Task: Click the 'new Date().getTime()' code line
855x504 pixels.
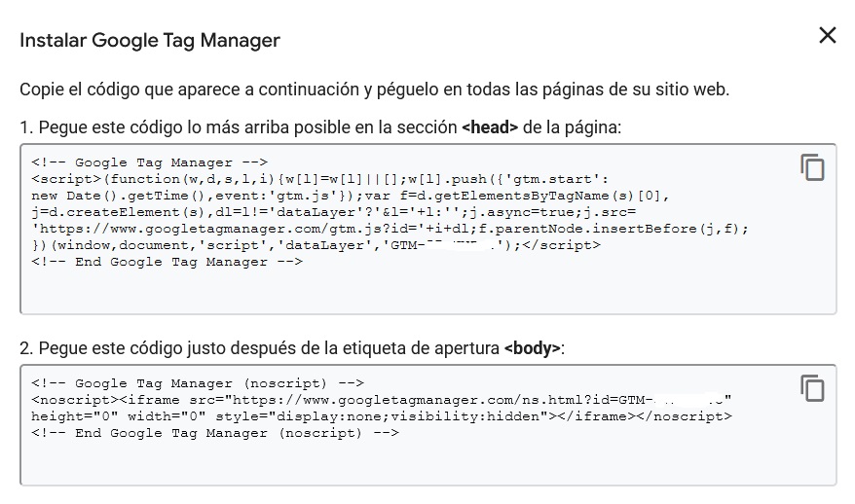Action: [350, 196]
